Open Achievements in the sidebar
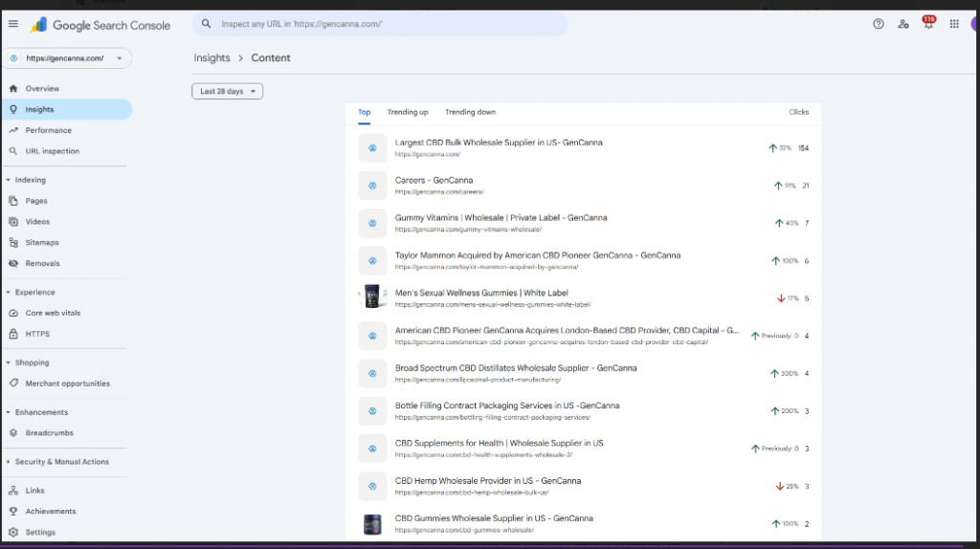The width and height of the screenshot is (980, 549). click(50, 511)
